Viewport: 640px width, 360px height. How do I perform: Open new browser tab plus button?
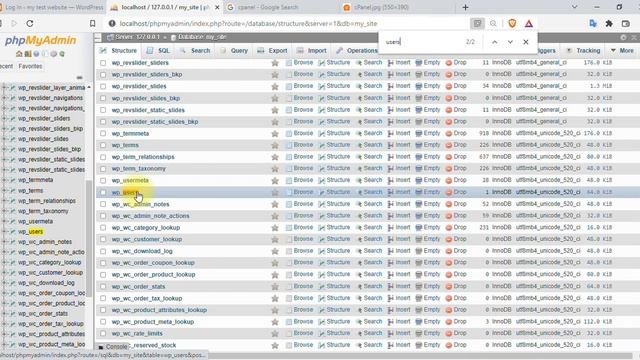click(465, 7)
